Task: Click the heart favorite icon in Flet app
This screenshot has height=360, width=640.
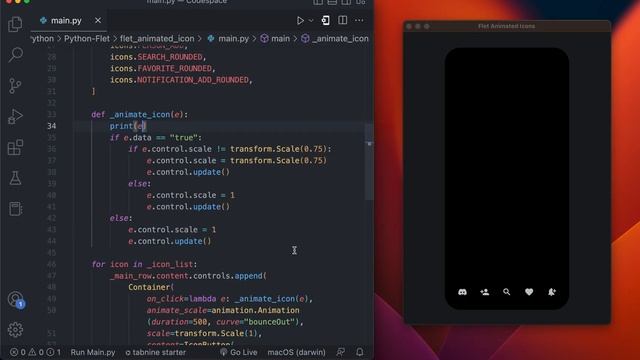Action: point(529,292)
